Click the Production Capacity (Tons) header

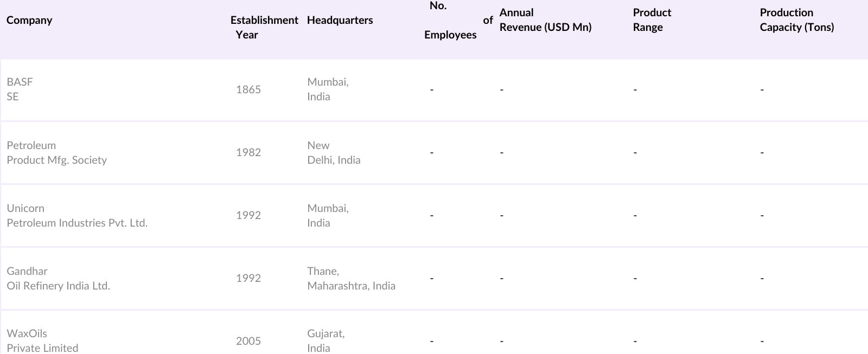pyautogui.click(x=796, y=20)
